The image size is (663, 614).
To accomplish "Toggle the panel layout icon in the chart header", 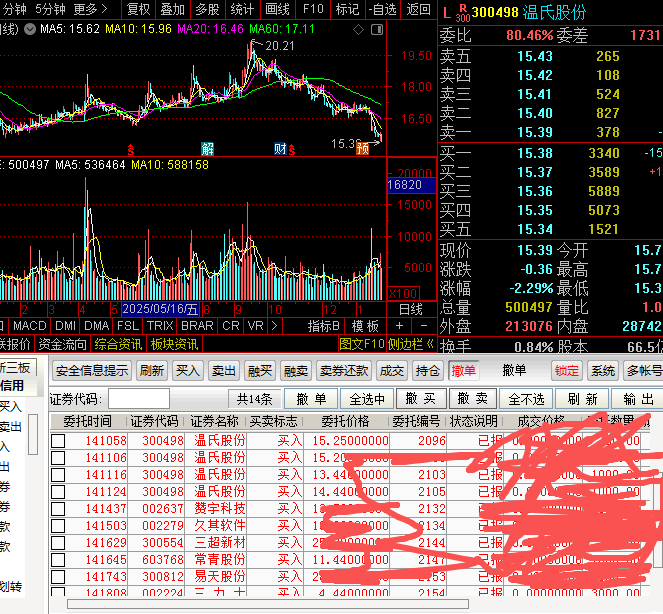I will coord(377,30).
